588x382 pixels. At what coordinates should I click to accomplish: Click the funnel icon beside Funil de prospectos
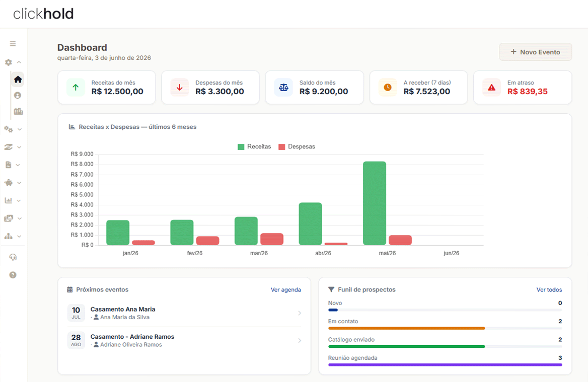pyautogui.click(x=331, y=289)
